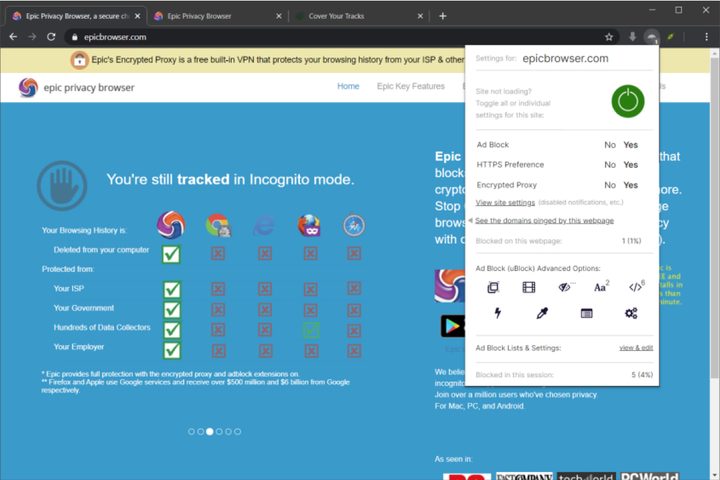Click the green power toggle for this site
720x480 pixels.
[x=627, y=101]
